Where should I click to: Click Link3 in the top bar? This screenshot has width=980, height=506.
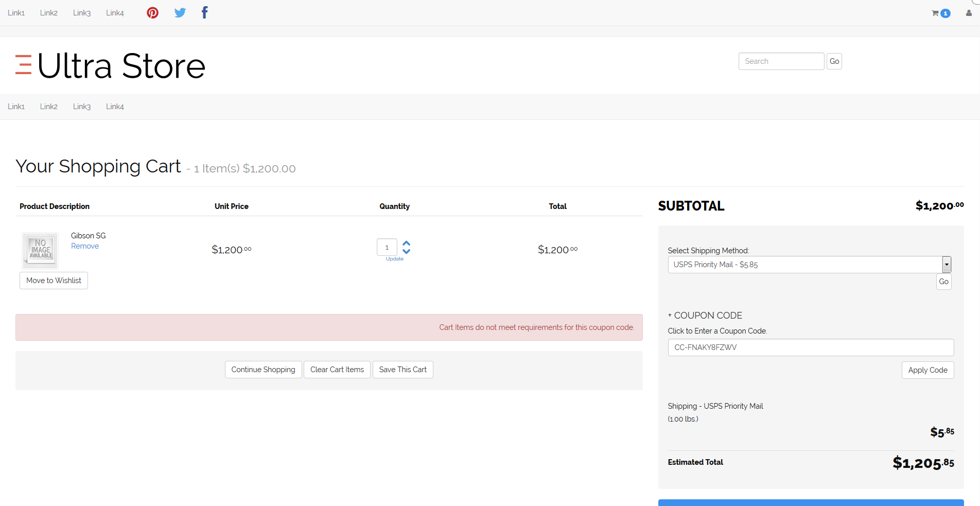click(x=82, y=13)
